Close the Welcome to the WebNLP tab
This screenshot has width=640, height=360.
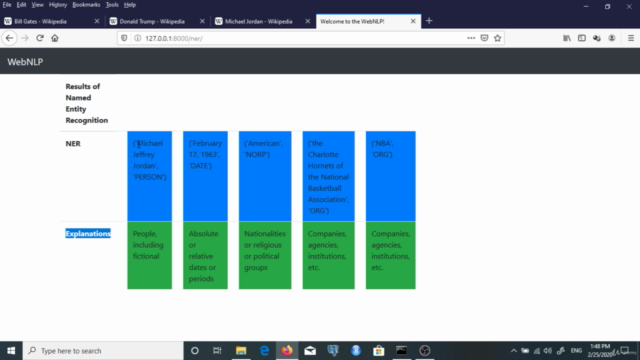[413, 21]
